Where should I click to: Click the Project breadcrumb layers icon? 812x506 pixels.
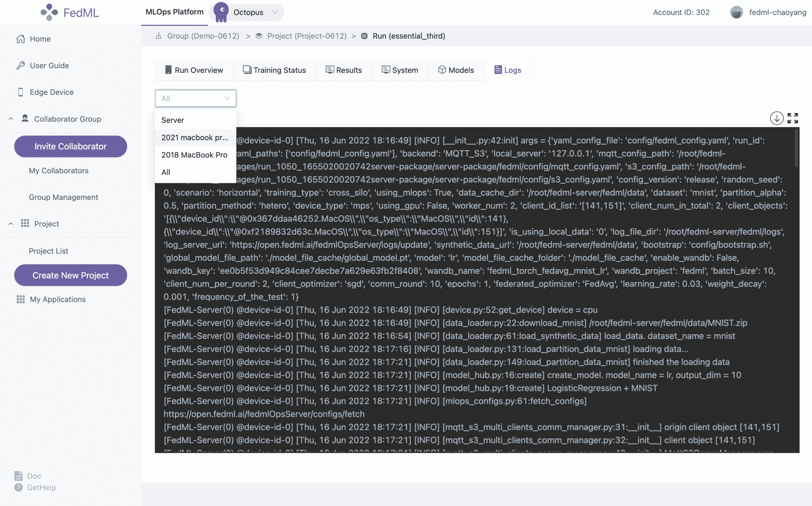[259, 36]
